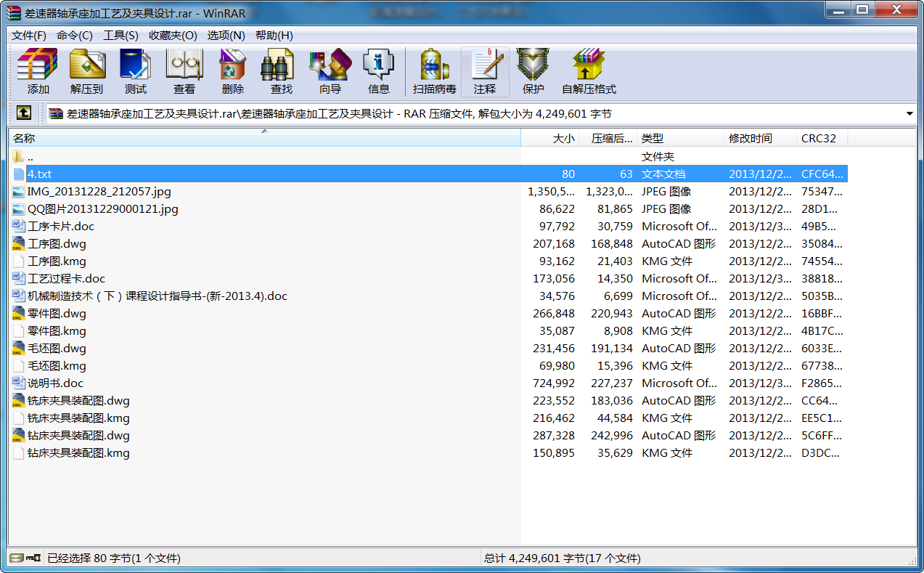Click the 文本文档 type cell of 4.txt
This screenshot has width=924, height=573.
663,174
